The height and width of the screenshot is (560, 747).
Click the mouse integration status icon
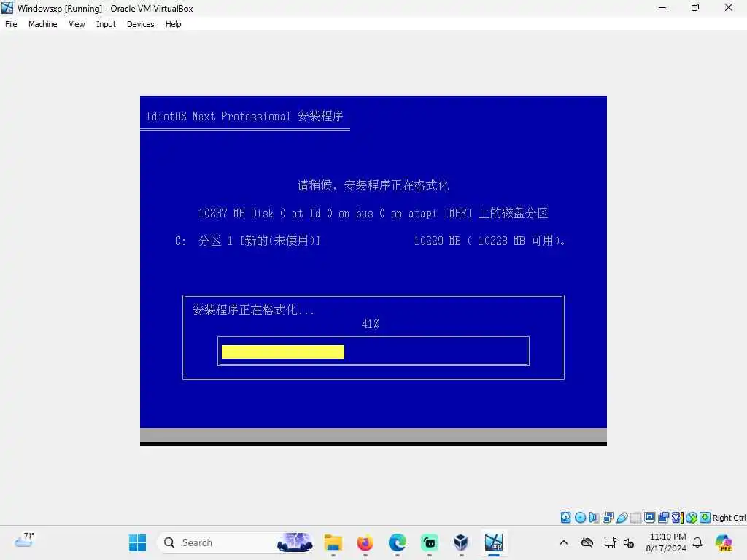click(x=692, y=517)
